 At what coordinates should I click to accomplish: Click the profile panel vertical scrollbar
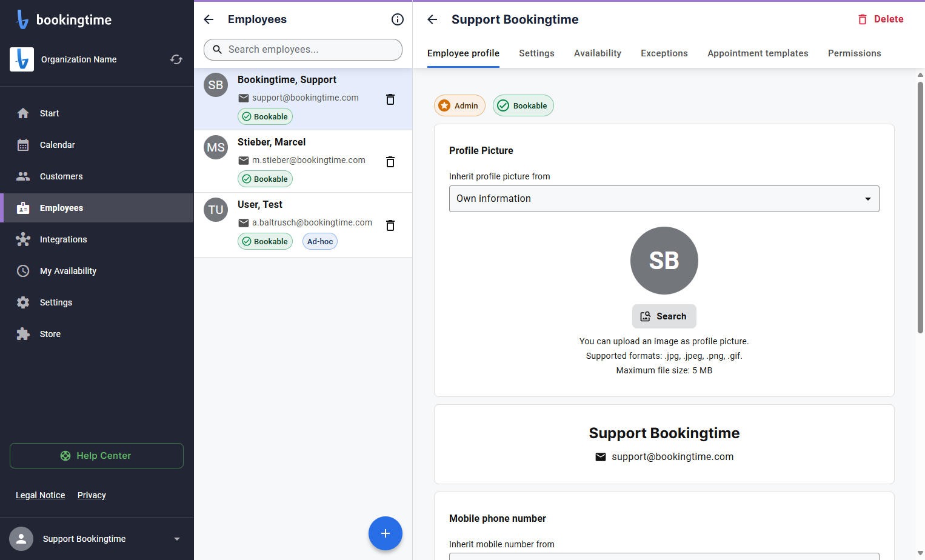click(x=920, y=206)
